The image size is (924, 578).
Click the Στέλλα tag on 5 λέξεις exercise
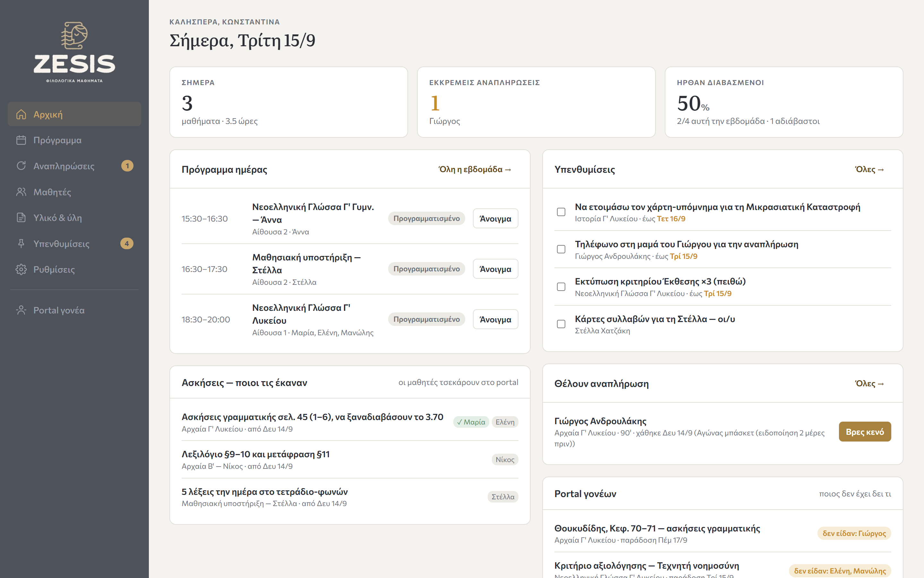(503, 497)
